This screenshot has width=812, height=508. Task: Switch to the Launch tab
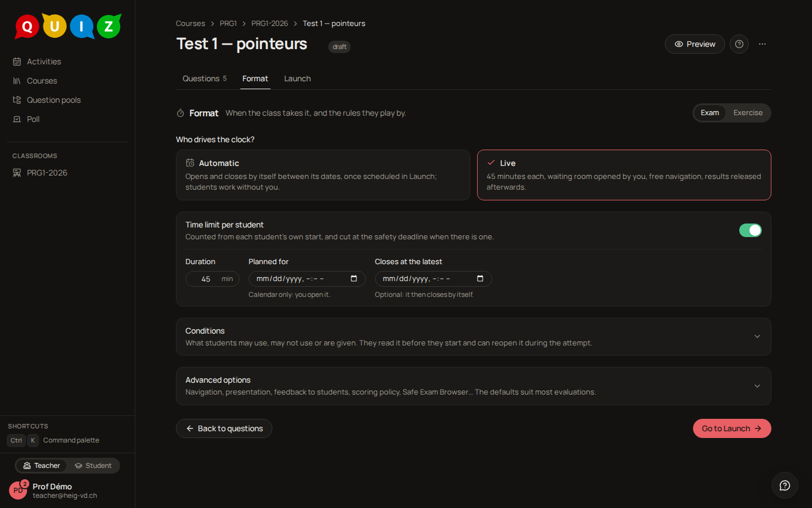coord(298,78)
